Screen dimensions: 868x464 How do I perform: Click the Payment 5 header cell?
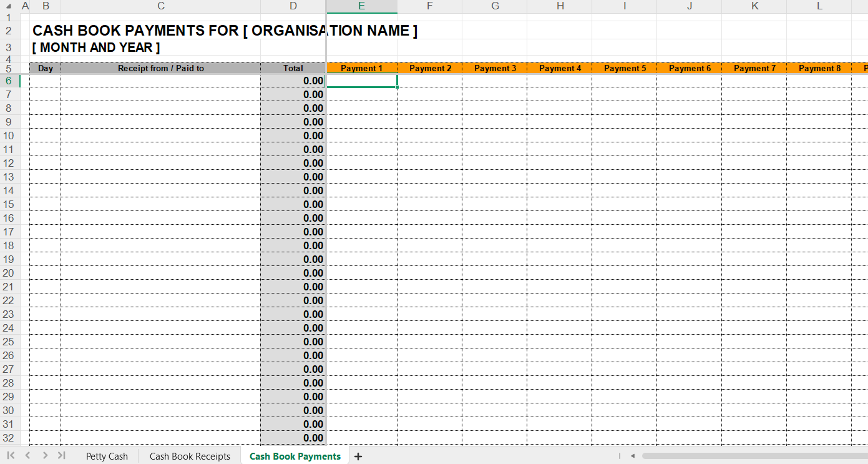pyautogui.click(x=625, y=68)
